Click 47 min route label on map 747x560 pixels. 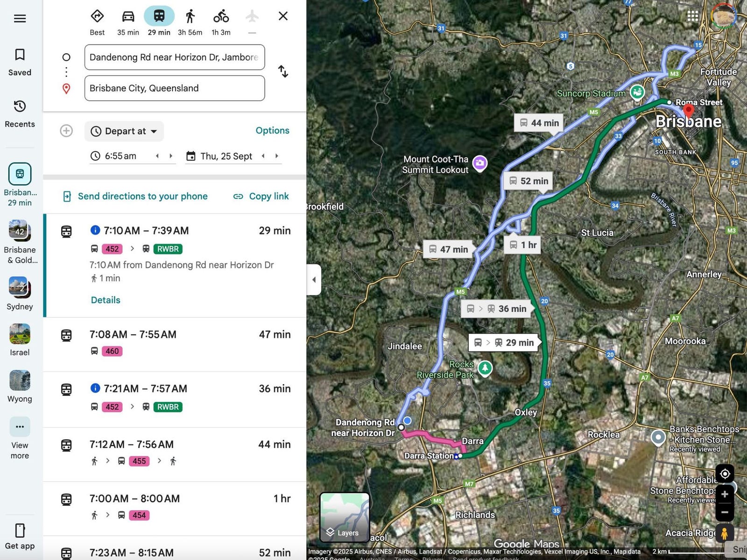pos(448,249)
